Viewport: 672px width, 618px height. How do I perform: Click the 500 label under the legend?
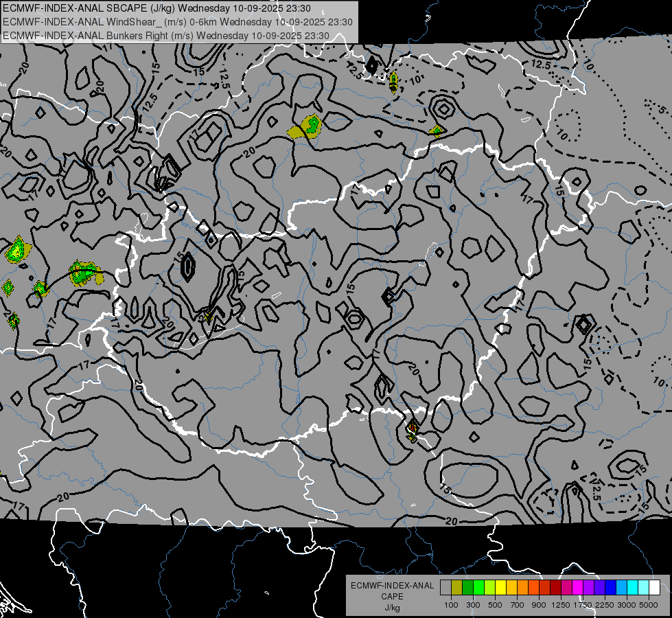(x=495, y=605)
